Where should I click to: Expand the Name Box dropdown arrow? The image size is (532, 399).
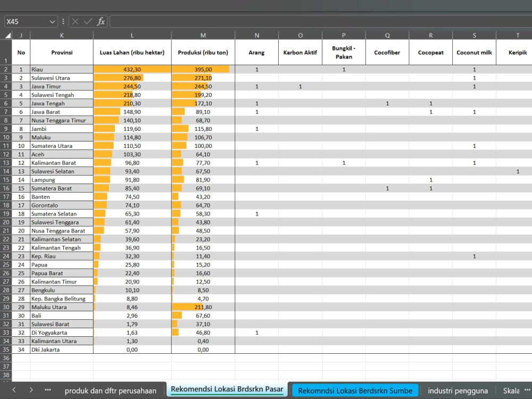[52, 22]
